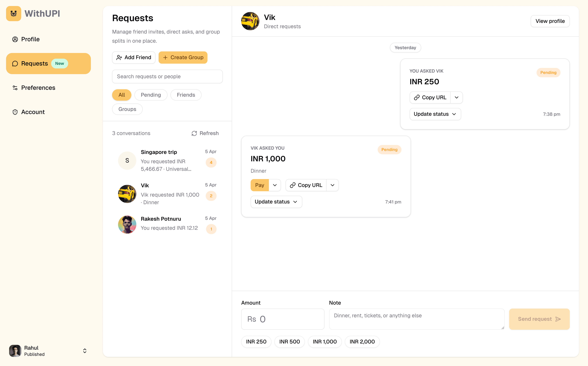Select the All filter tab

tap(121, 95)
